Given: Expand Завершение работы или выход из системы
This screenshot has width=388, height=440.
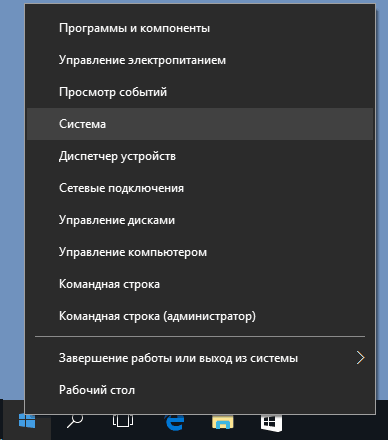Looking at the screenshot, I should coord(200,358).
